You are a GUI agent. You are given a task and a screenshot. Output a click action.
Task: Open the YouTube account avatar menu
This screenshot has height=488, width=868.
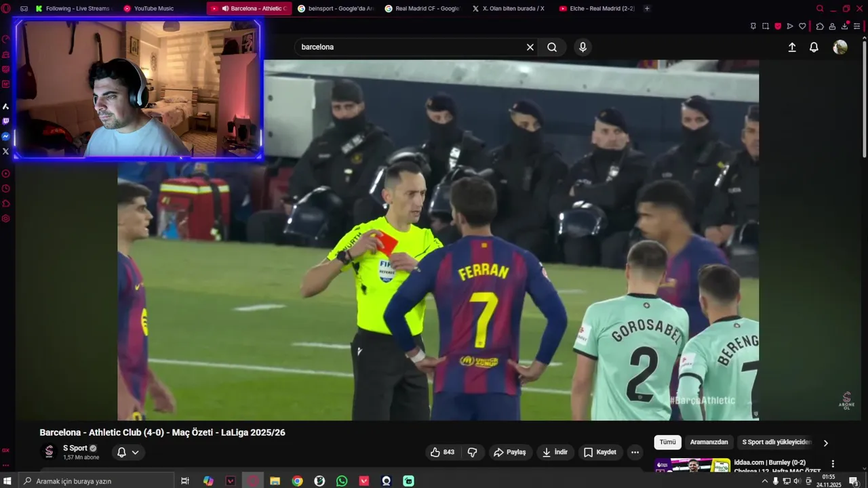click(840, 47)
